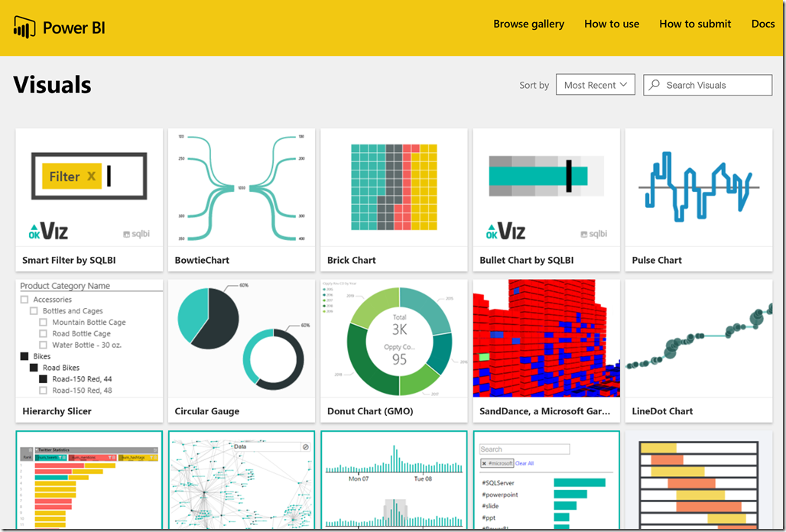This screenshot has width=786, height=532.
Task: Uncheck the Bikes checkbox
Action: click(x=24, y=356)
